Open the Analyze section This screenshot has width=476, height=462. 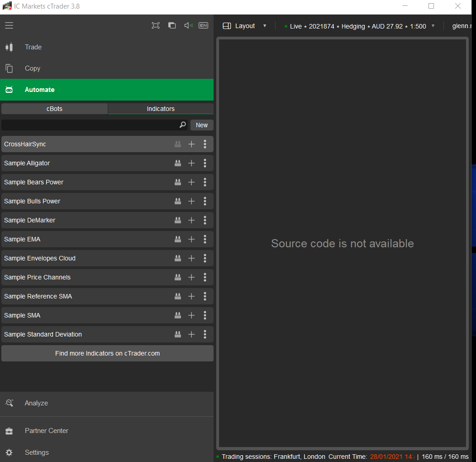click(107, 403)
